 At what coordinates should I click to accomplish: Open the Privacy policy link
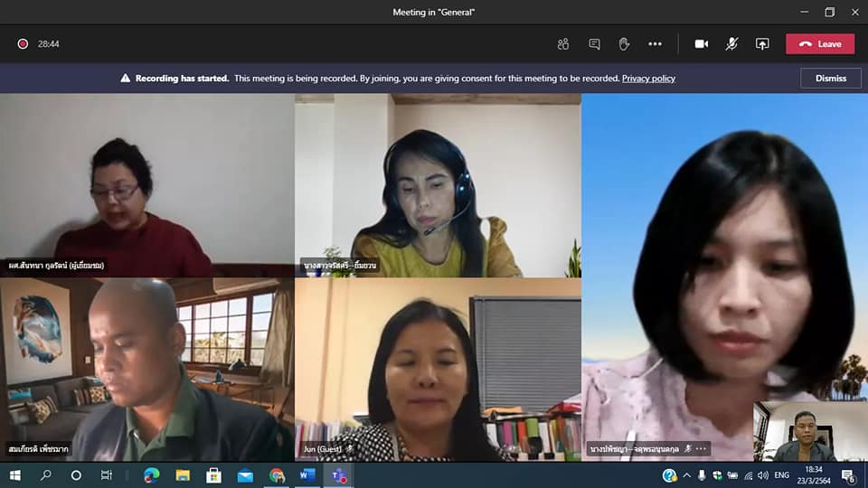tap(648, 79)
